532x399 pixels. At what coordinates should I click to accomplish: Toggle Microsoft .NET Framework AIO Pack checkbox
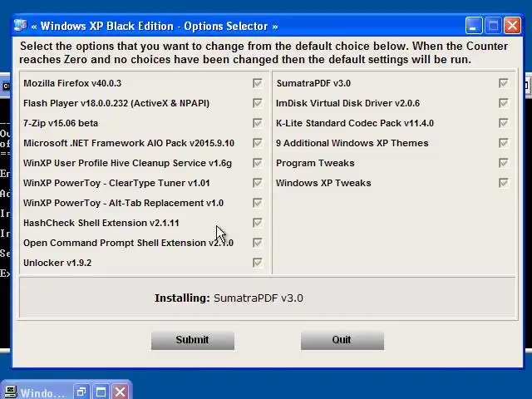point(258,143)
